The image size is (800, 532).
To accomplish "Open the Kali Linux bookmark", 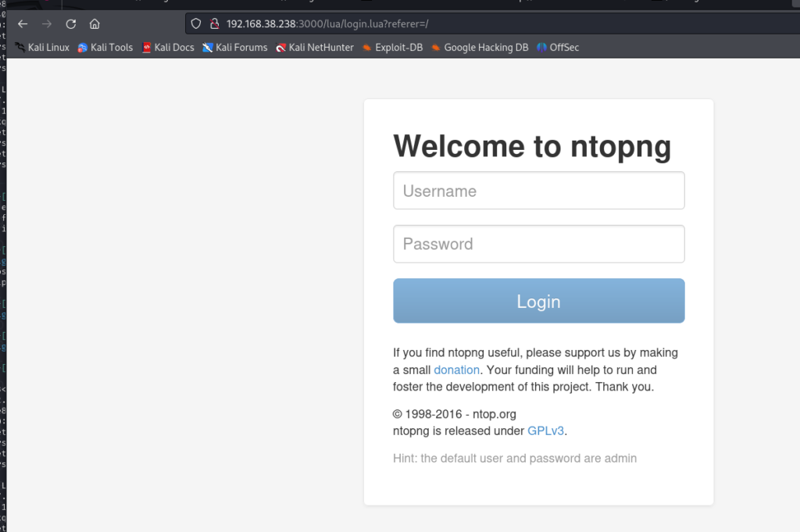I will pyautogui.click(x=42, y=48).
